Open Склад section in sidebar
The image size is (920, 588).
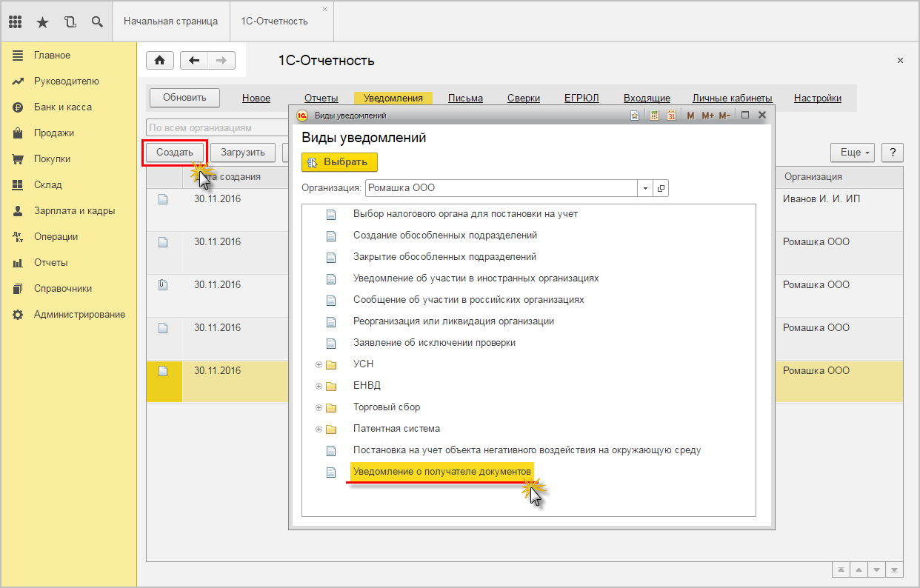click(48, 185)
